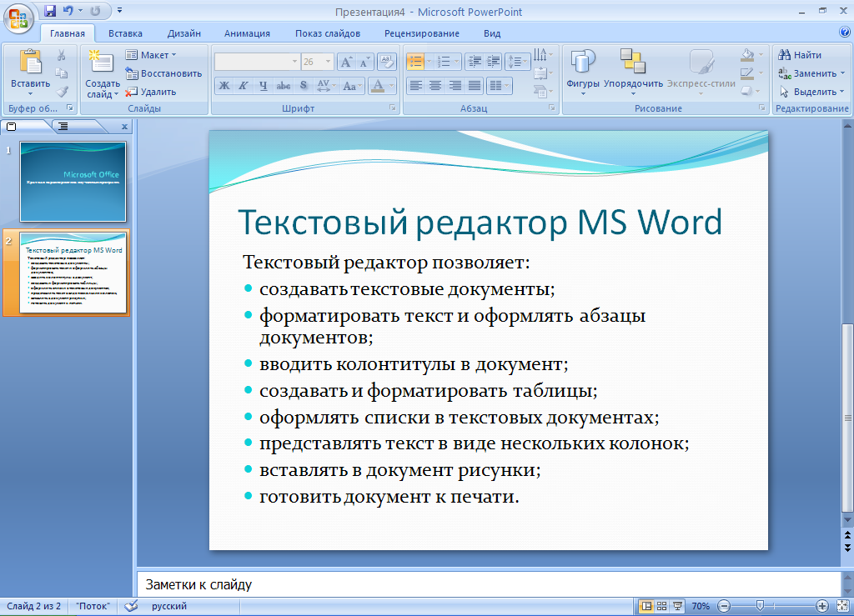Switch to the Рецензирование tab

[422, 33]
